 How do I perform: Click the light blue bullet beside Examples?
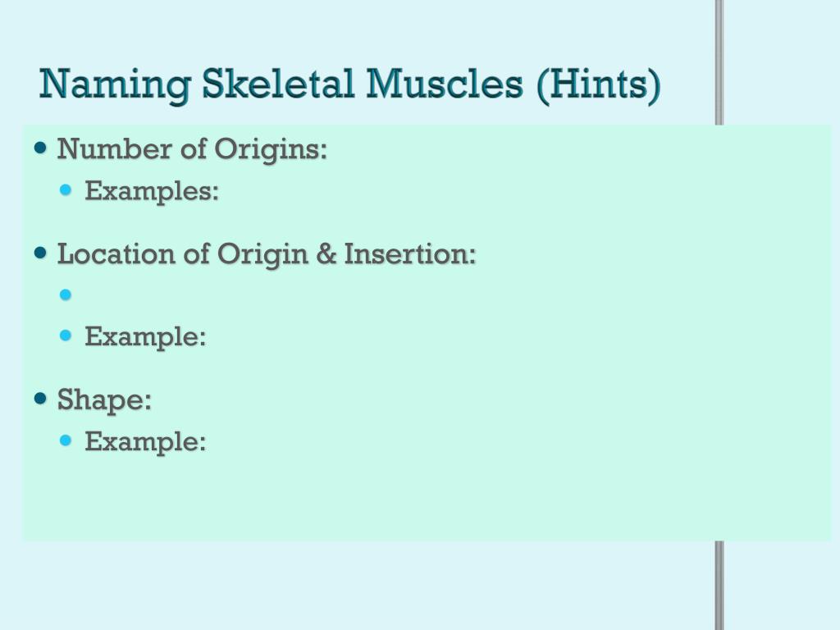(66, 189)
